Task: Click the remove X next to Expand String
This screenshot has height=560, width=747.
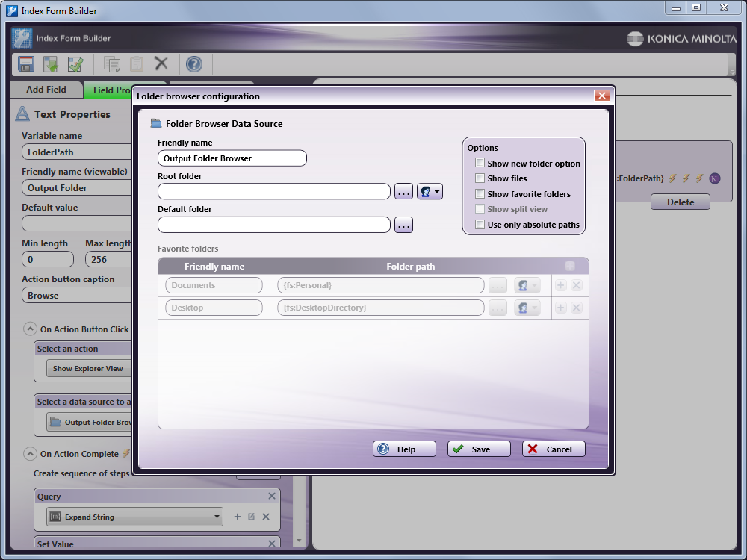Action: (x=266, y=517)
